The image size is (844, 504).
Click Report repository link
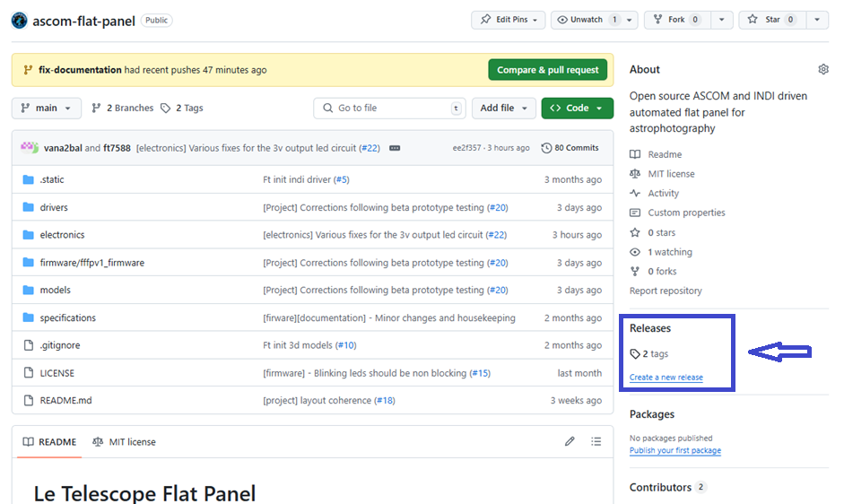point(666,291)
